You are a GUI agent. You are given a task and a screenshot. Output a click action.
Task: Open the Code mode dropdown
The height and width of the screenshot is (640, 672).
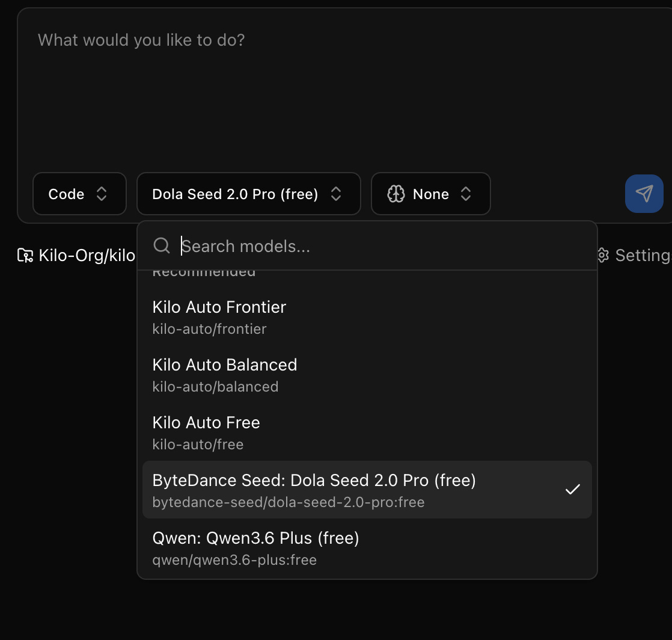click(x=80, y=194)
